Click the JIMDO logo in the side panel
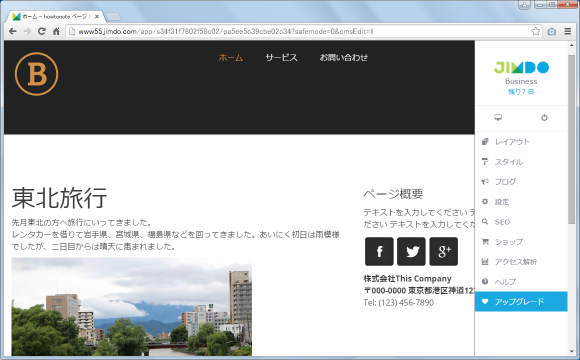Viewport: 580px width, 360px height. 521,67
